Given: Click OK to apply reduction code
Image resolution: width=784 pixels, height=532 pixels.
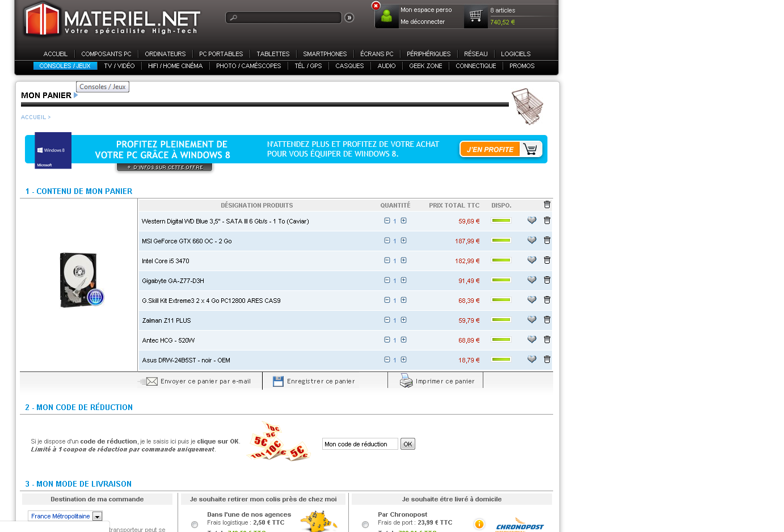Looking at the screenshot, I should coord(408,444).
